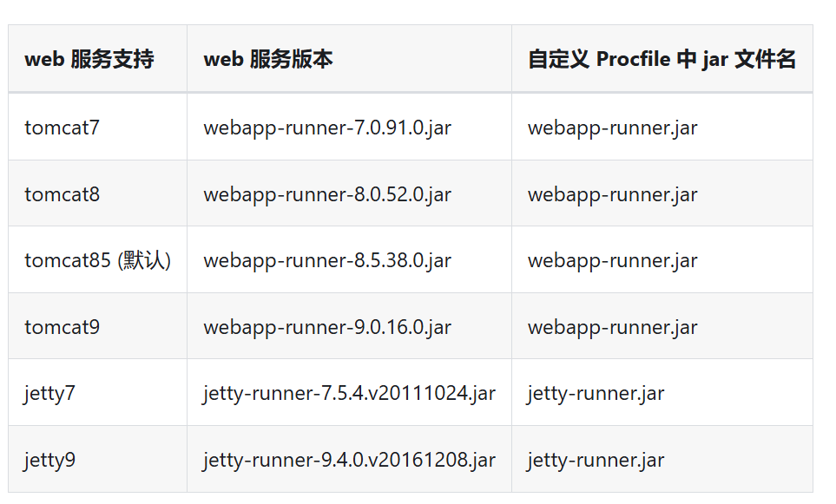Click webapp-runner.jar in the tomcat8 row
This screenshot has width=836, height=504.
[x=613, y=194]
